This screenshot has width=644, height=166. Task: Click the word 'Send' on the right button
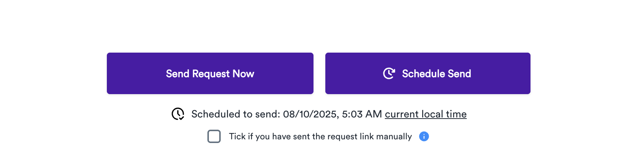click(460, 74)
